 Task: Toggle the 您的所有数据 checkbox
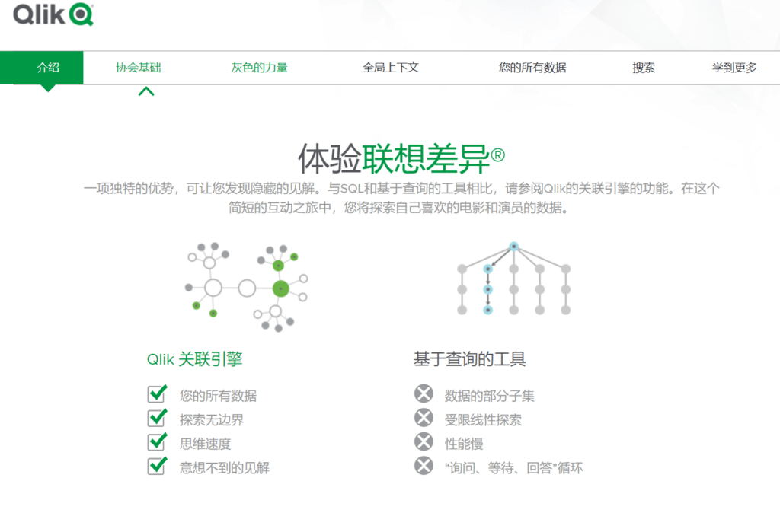tap(157, 393)
